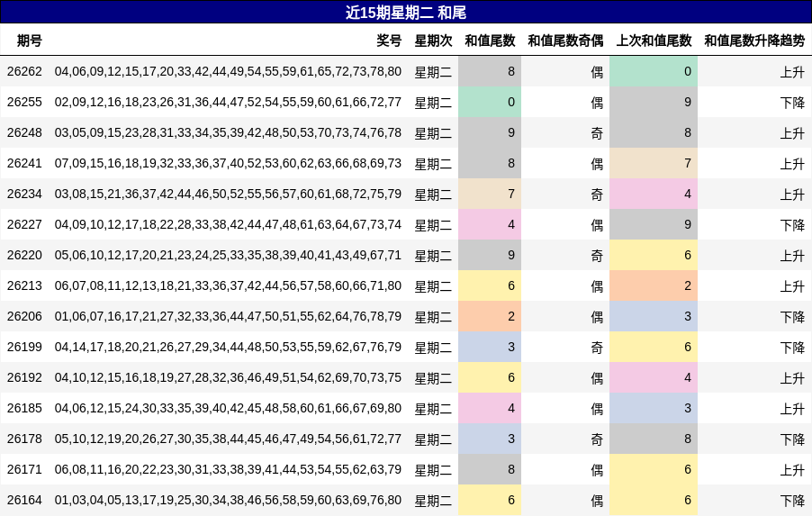Select winning numbers starting 04,06,09,12,15,17
The width and height of the screenshot is (812, 516).
(x=228, y=71)
